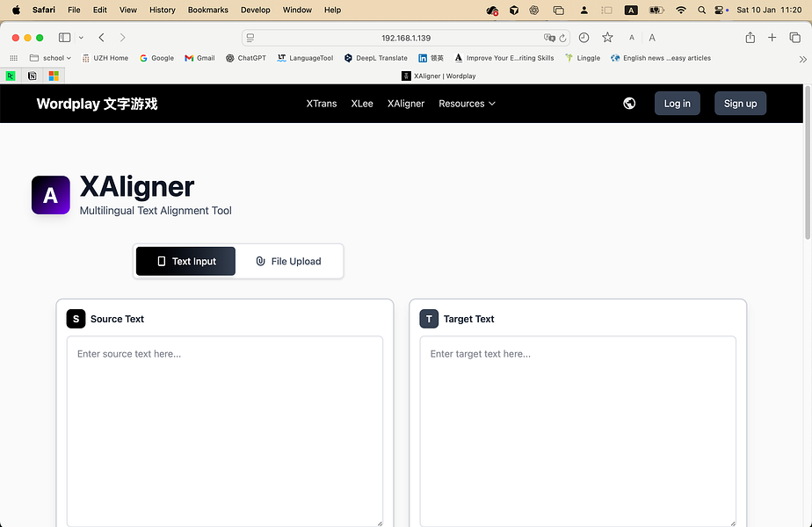812x527 pixels.
Task: Reload the current page
Action: [x=563, y=38]
